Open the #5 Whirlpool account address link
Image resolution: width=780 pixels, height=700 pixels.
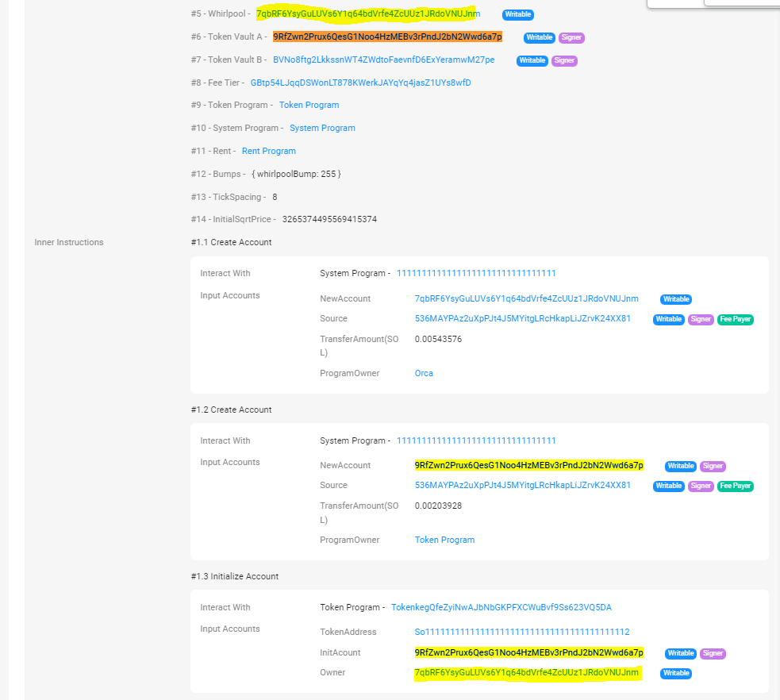click(x=367, y=13)
